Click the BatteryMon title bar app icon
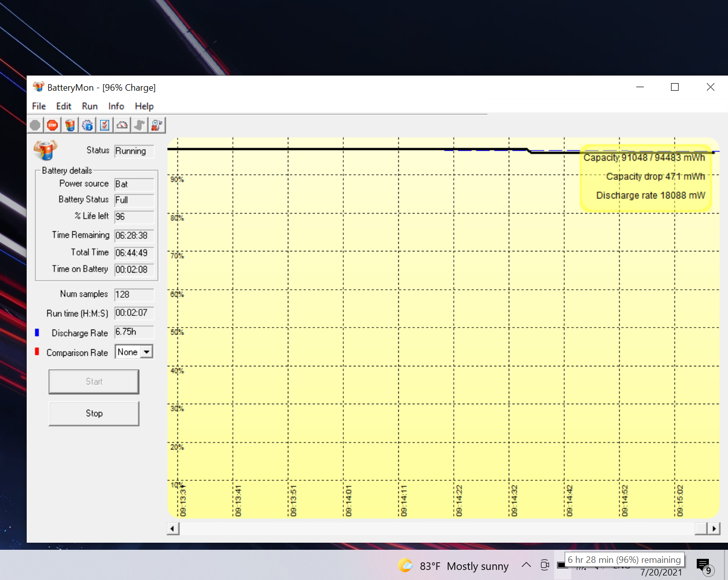This screenshot has height=580, width=728. tap(38, 87)
